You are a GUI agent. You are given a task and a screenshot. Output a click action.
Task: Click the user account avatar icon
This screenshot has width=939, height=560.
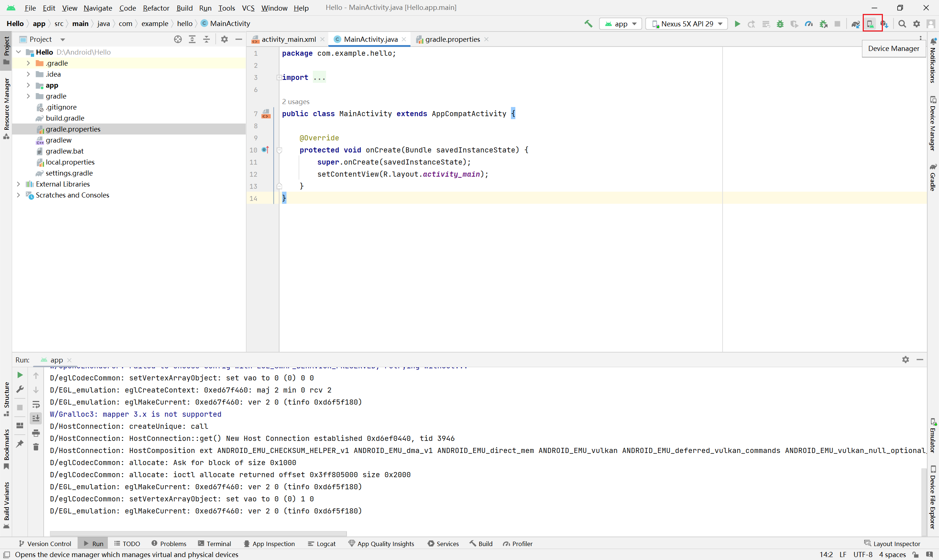pyautogui.click(x=931, y=24)
